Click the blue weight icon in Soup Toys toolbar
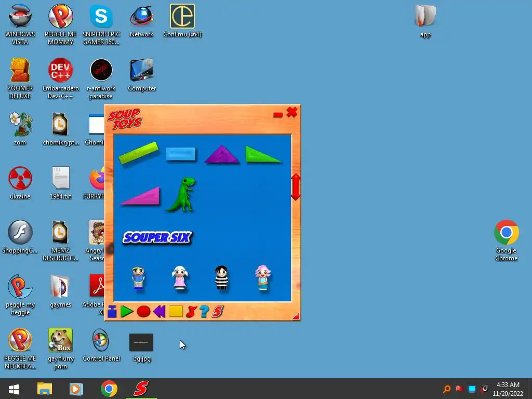The height and width of the screenshot is (399, 532). coord(112,312)
